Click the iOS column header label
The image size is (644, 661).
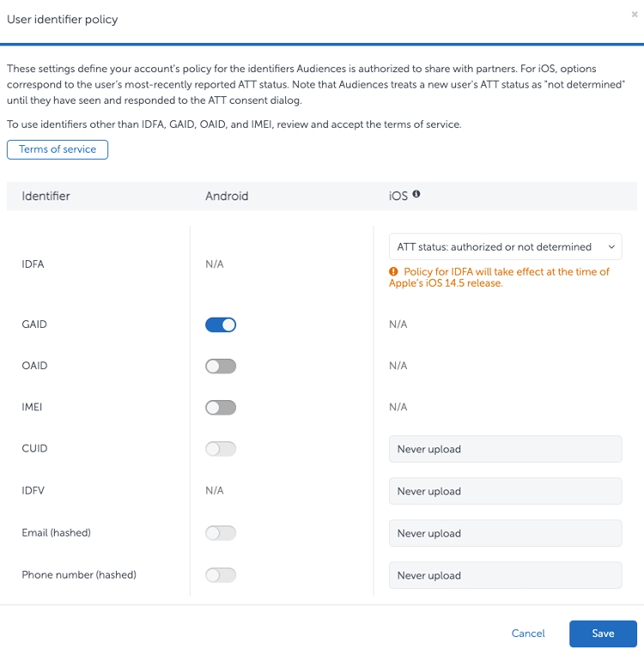pos(398,196)
